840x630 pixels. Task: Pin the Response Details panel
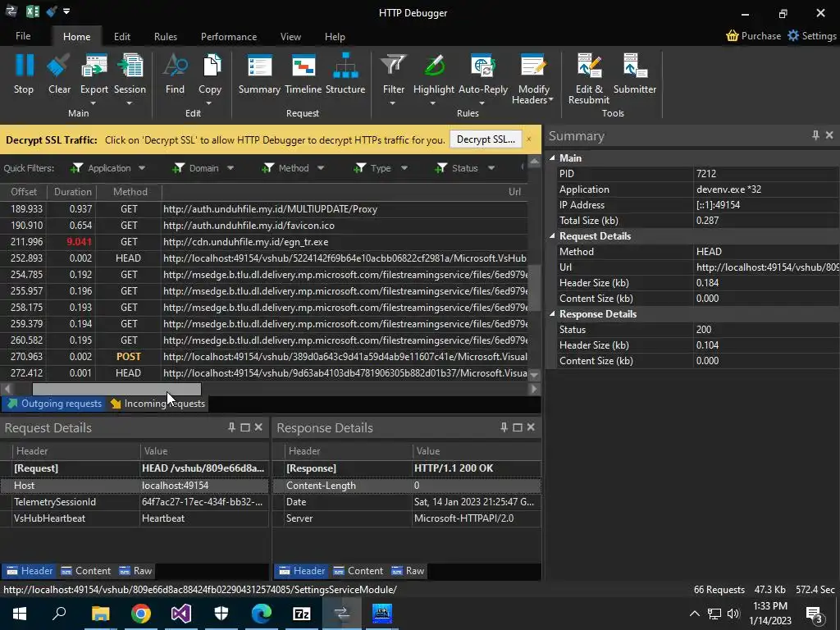[x=504, y=427]
